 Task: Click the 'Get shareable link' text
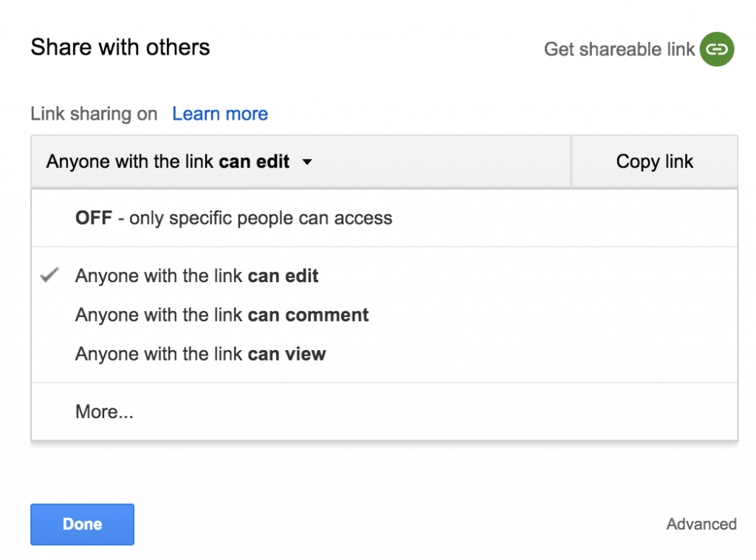pyautogui.click(x=619, y=49)
